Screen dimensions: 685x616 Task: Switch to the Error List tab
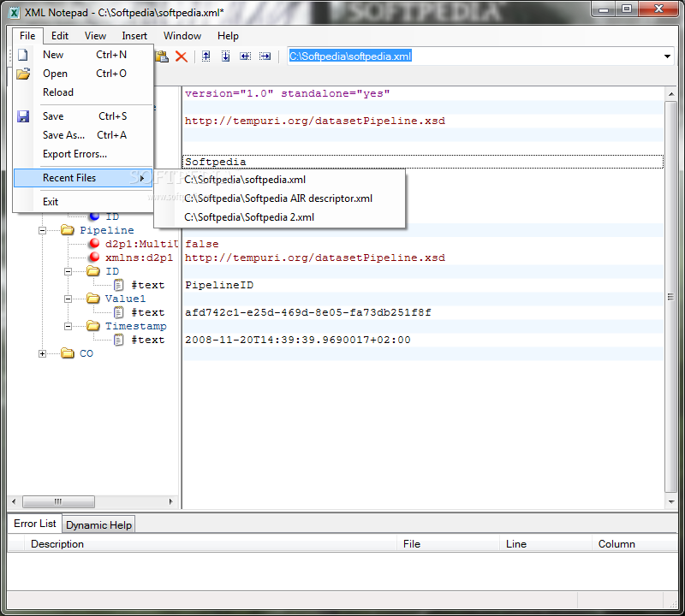35,524
